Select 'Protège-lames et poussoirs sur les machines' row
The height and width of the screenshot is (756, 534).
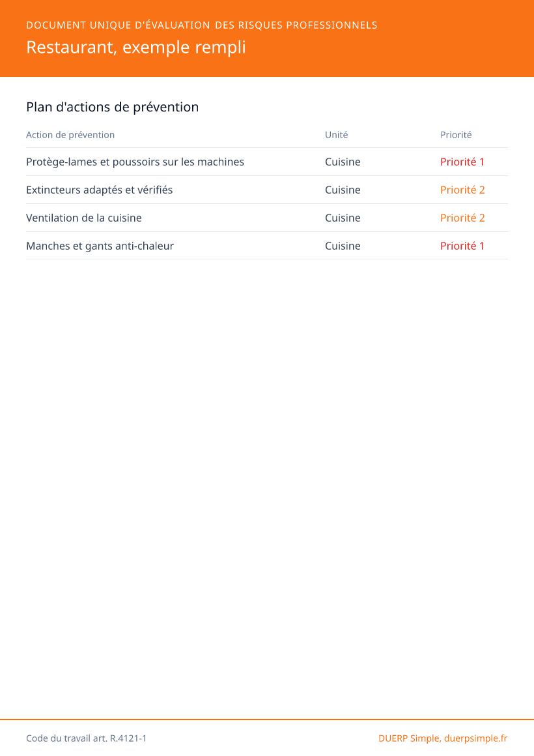(x=267, y=162)
